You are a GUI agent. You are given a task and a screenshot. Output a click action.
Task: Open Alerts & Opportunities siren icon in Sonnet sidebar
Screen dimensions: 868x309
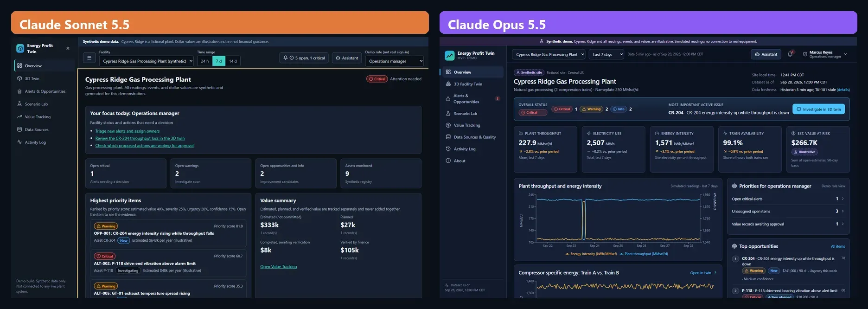tap(19, 91)
